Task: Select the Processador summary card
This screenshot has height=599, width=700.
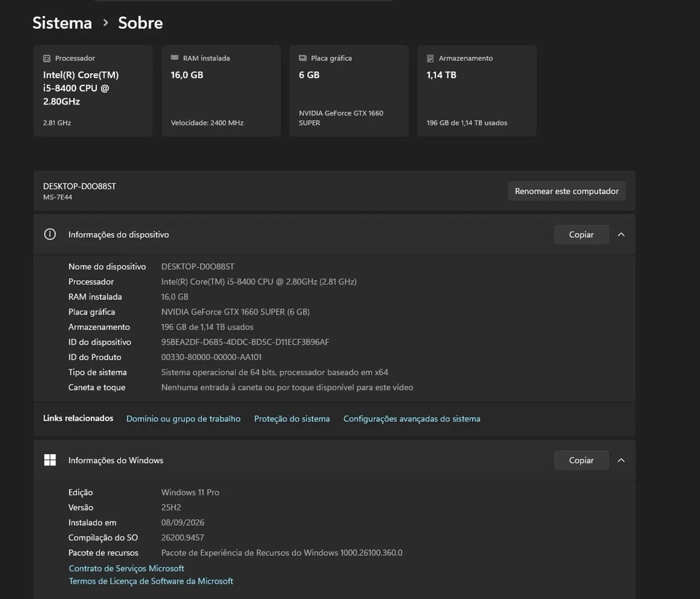Action: [x=93, y=91]
